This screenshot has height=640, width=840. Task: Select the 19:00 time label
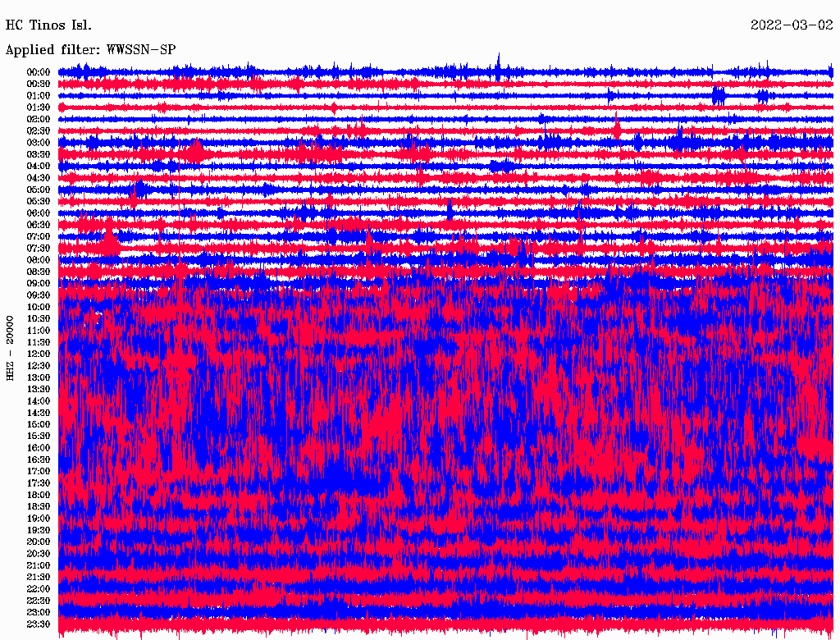[x=39, y=519]
